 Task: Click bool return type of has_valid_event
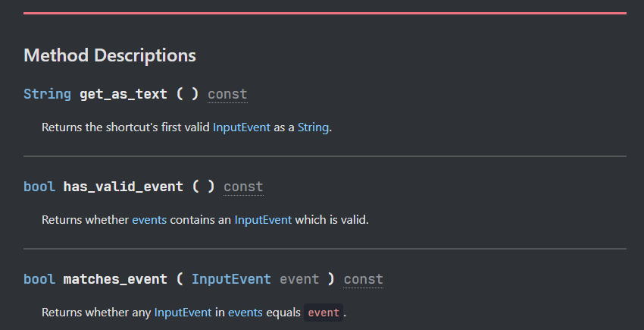39,187
